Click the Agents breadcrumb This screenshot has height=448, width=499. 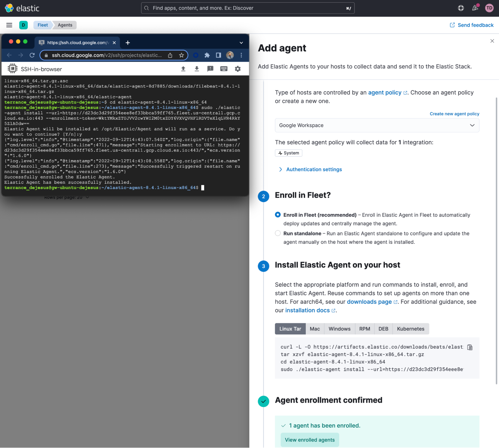[65, 25]
